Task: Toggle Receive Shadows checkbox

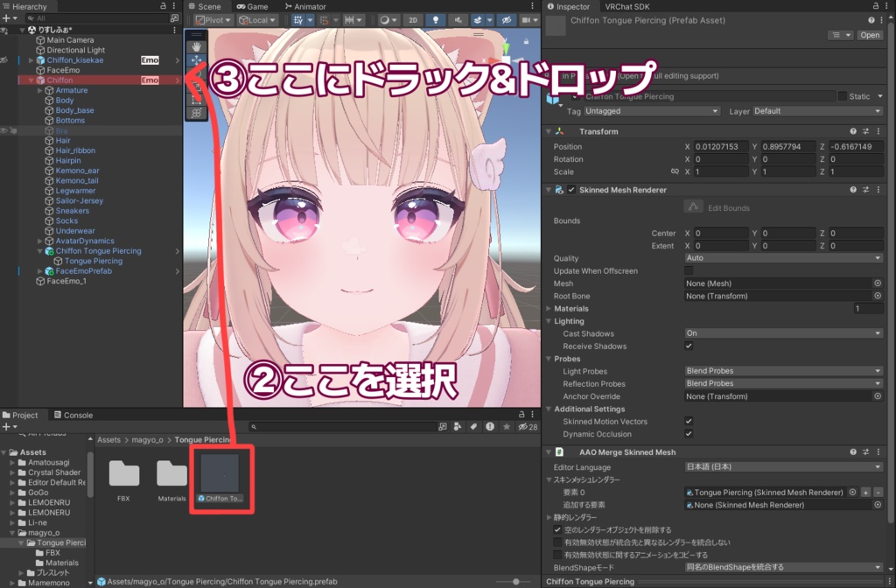Action: [689, 346]
